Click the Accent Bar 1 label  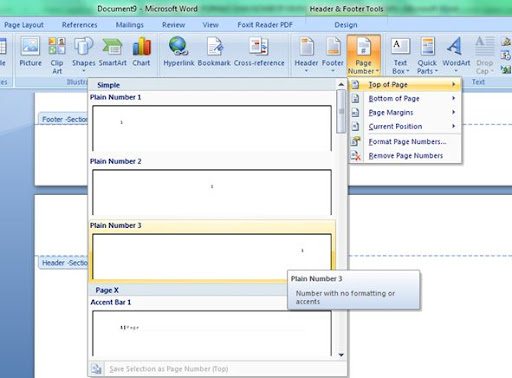111,302
